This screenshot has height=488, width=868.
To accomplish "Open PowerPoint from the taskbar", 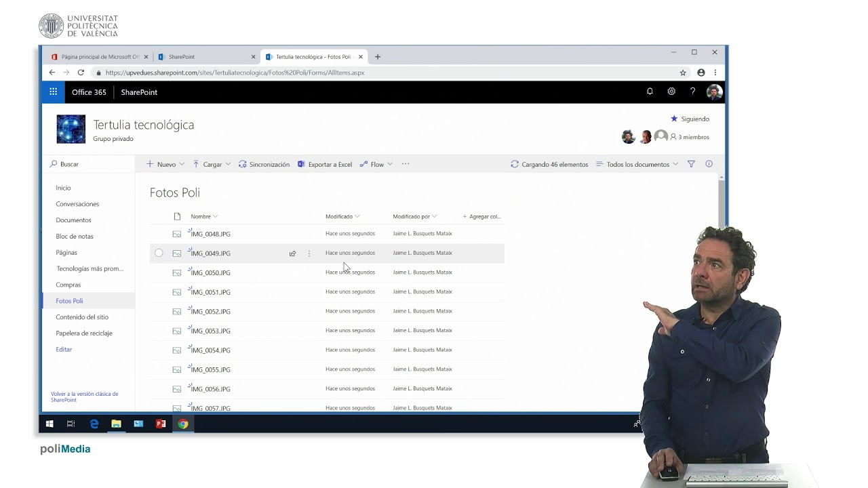I will pyautogui.click(x=161, y=424).
